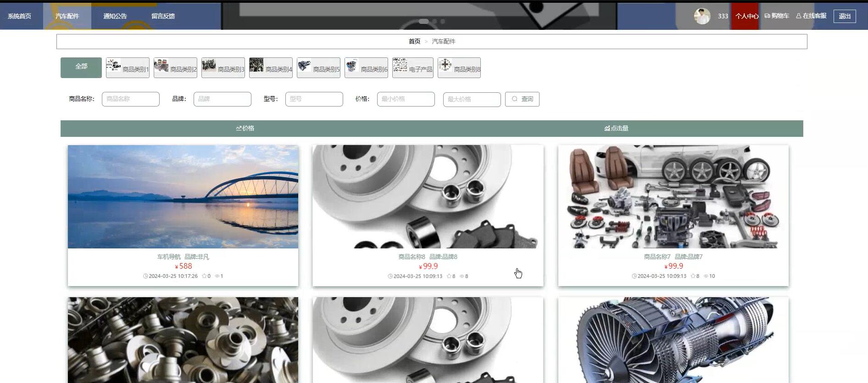Click the favorites star on 商品名称8
868x383 pixels.
pyautogui.click(x=449, y=276)
